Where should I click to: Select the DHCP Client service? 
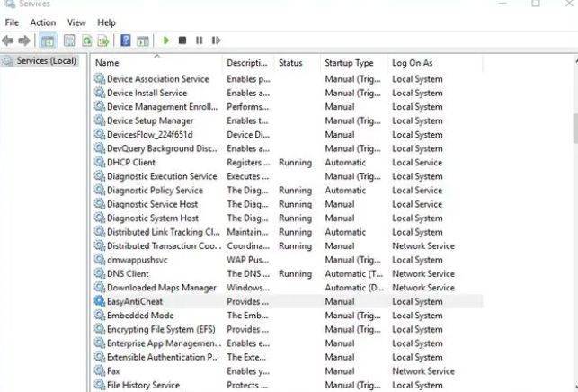coord(131,163)
